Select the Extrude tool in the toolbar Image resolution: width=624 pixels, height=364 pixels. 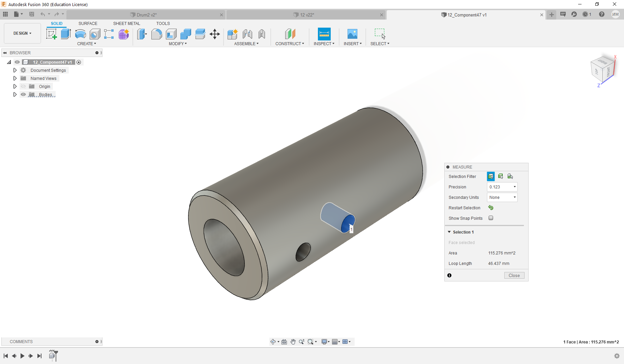click(66, 34)
